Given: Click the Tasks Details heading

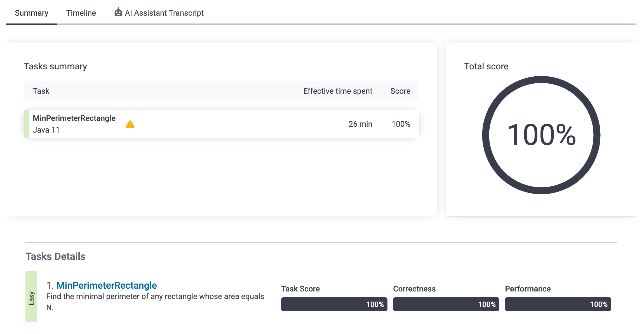Looking at the screenshot, I should (x=55, y=257).
